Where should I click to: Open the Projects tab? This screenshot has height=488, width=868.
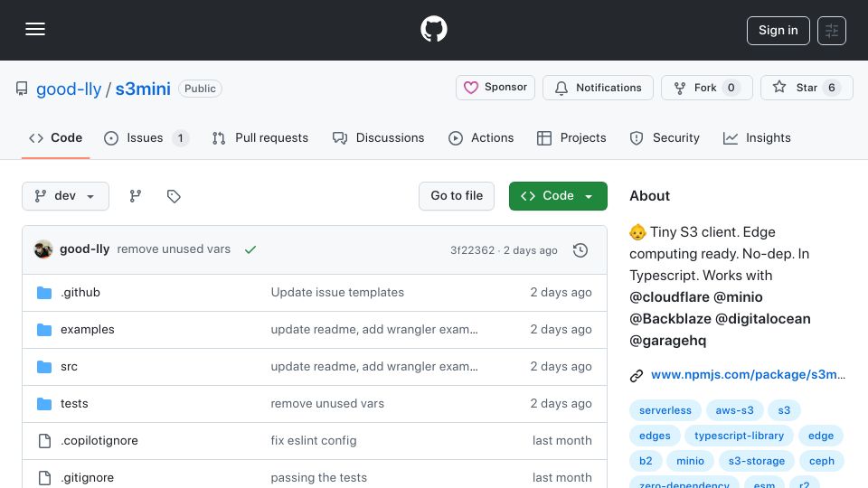[571, 137]
